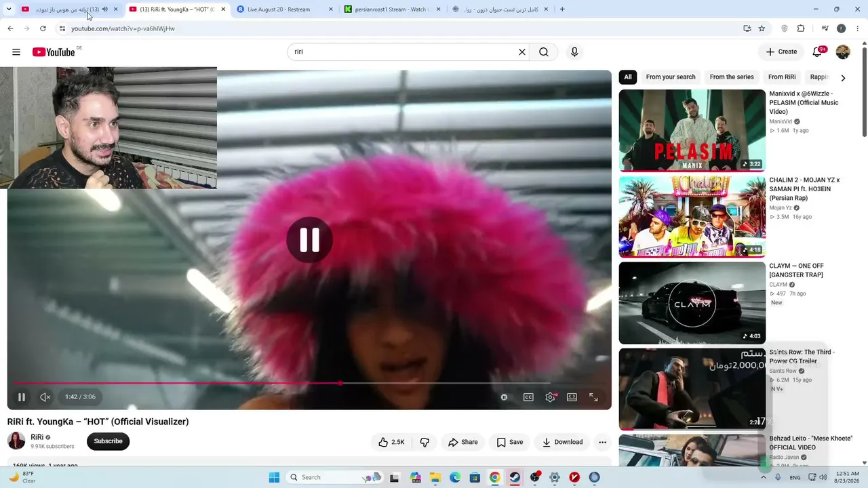Dislike the RiRi video
The height and width of the screenshot is (488, 868).
point(425,442)
